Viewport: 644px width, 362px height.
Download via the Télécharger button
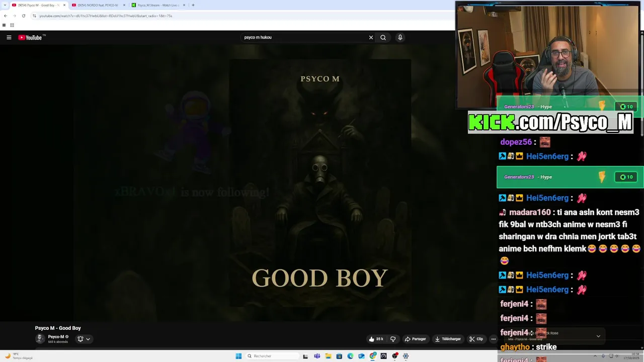click(448, 339)
